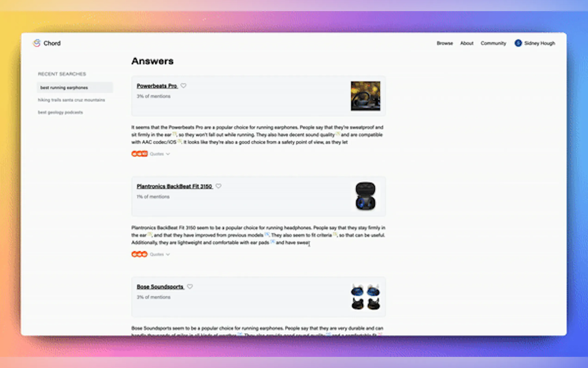
Task: Expand Quotes under Plantronics answer
Action: pyautogui.click(x=160, y=254)
